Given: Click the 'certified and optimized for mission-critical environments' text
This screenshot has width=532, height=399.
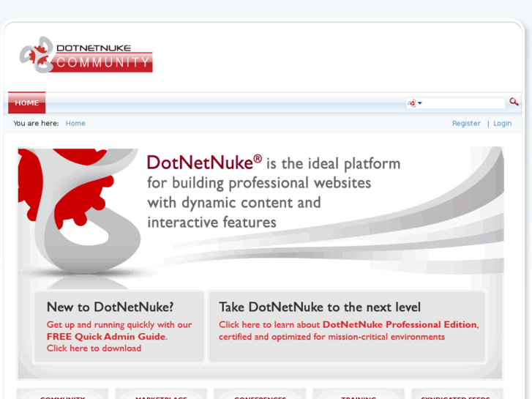Looking at the screenshot, I should point(331,337).
